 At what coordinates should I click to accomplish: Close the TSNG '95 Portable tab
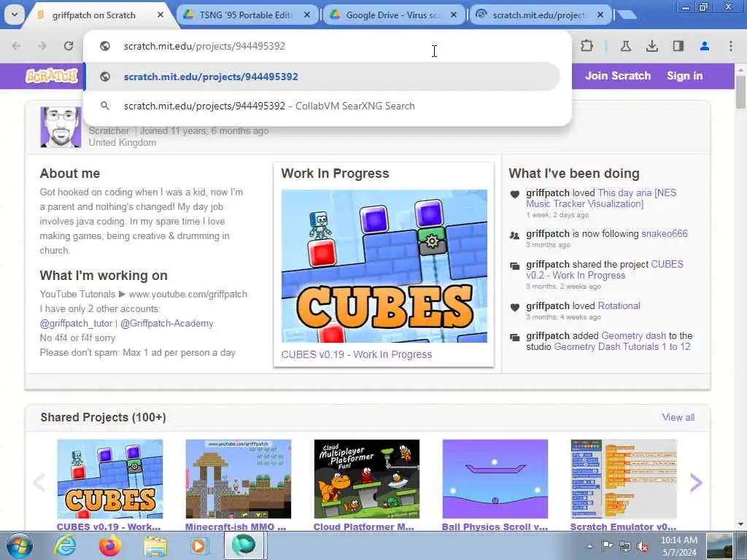click(307, 15)
